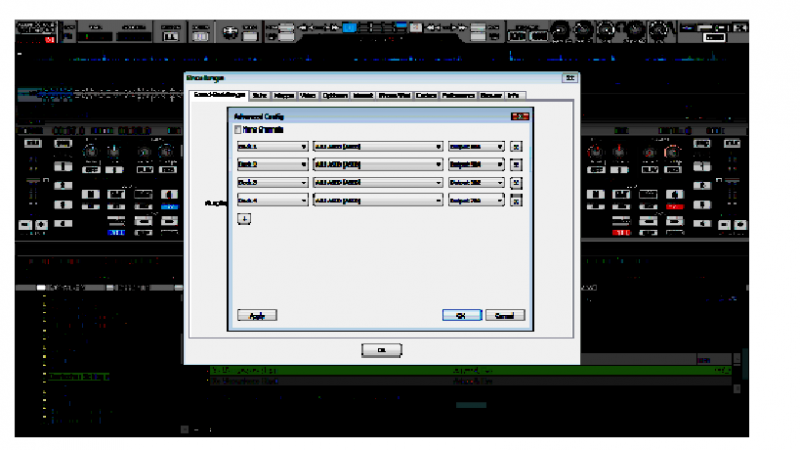Screen dimensions: 800x450
Task: Expand the sound card dropdown in Deck 1 row
Action: (378, 147)
